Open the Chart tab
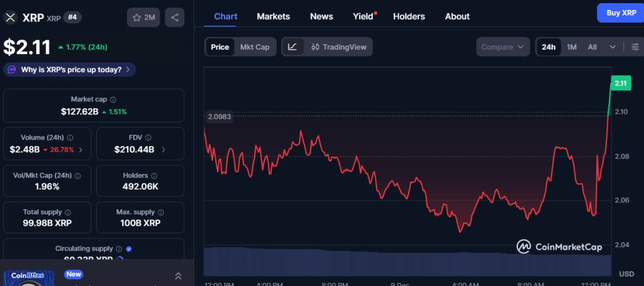 coord(226,16)
